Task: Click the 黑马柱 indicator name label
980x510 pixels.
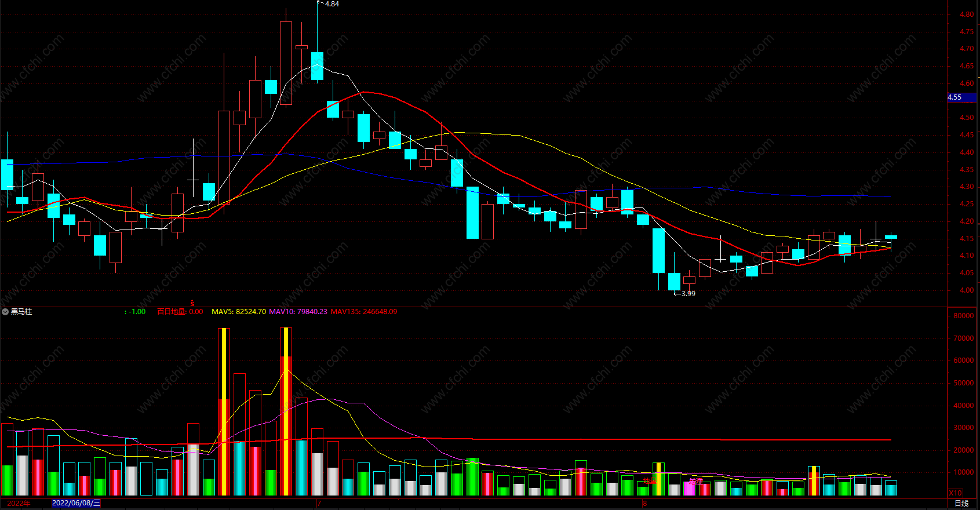Action: (21, 312)
